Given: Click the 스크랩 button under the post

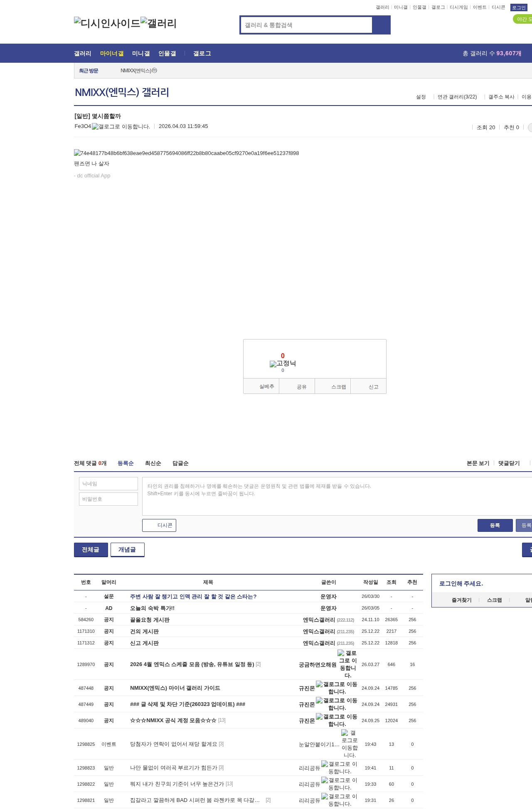Looking at the screenshot, I should [x=333, y=386].
